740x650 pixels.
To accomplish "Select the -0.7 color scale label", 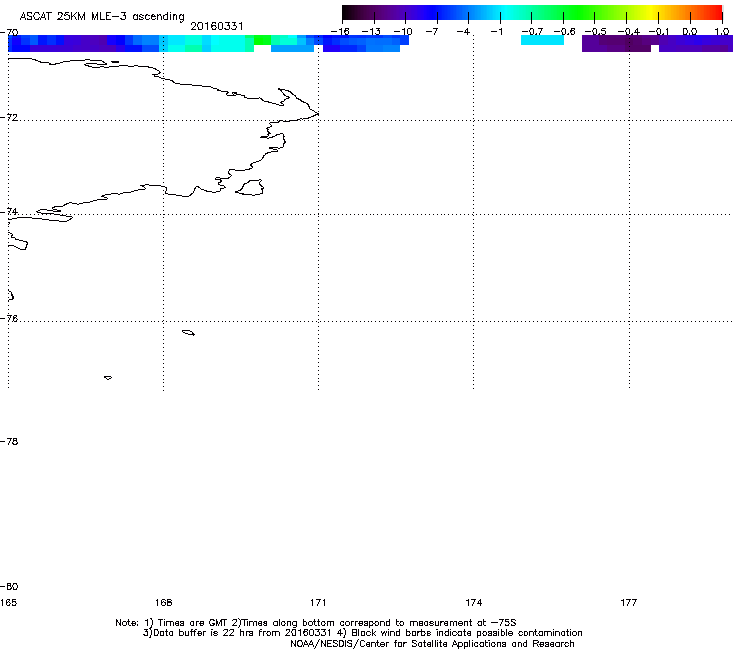I will pos(531,32).
